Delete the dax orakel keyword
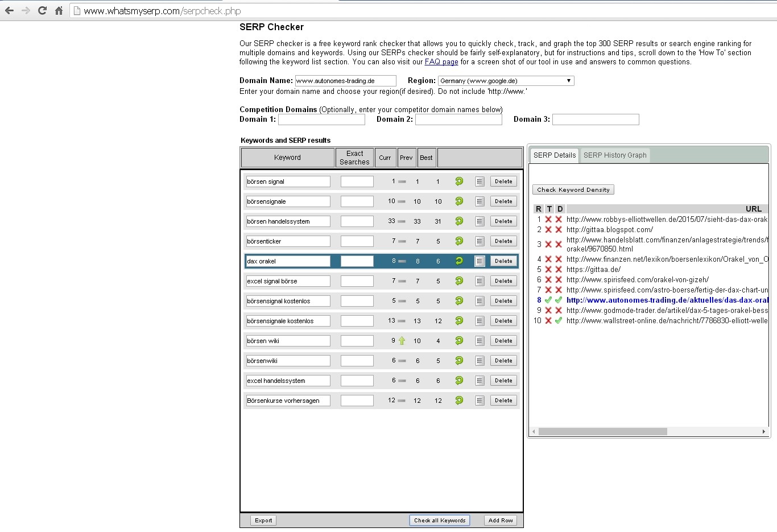Image resolution: width=777 pixels, height=532 pixels. point(503,261)
